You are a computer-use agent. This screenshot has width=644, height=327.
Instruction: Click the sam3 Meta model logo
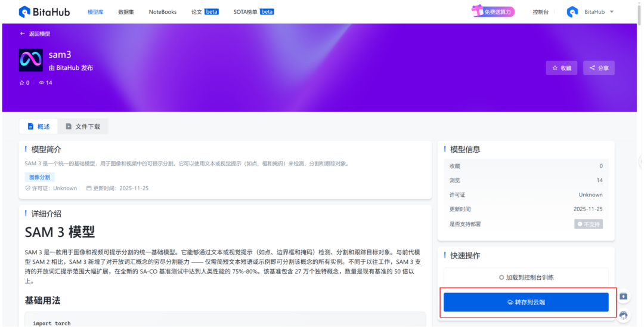click(x=31, y=60)
